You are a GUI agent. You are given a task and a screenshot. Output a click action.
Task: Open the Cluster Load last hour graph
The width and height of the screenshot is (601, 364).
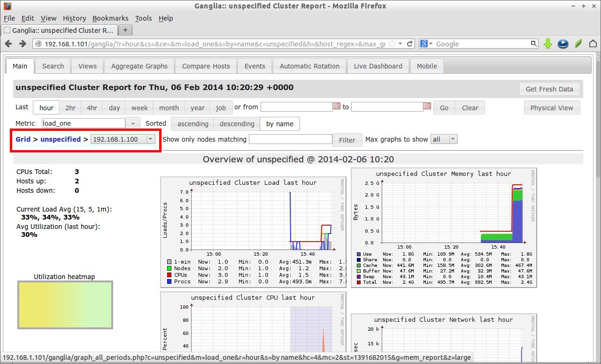[253, 232]
